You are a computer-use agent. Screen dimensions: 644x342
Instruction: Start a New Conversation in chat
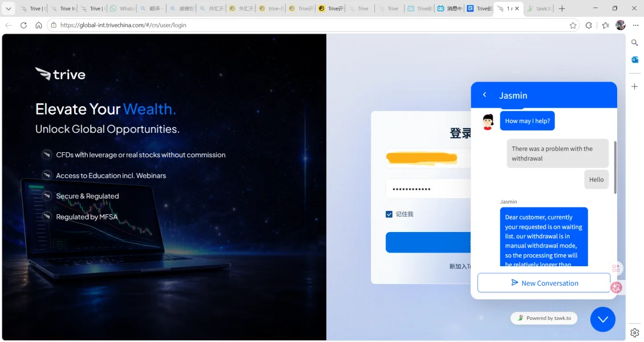(x=544, y=283)
